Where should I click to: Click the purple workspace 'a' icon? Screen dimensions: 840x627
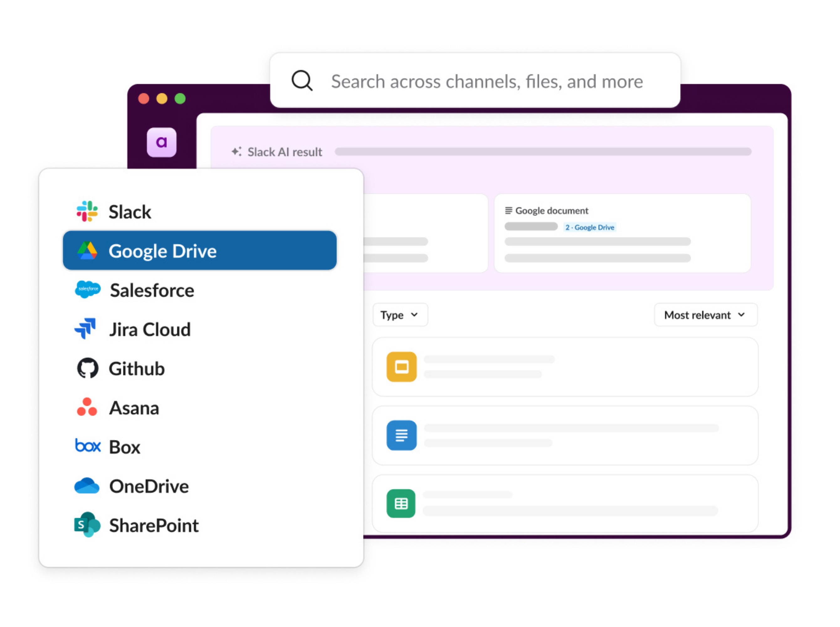coord(161,142)
